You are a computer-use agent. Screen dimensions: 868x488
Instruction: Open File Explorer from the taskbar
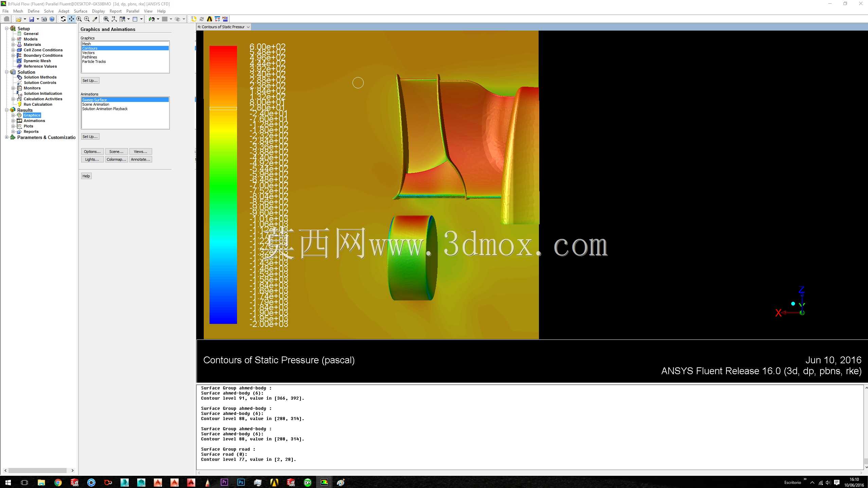click(x=41, y=482)
